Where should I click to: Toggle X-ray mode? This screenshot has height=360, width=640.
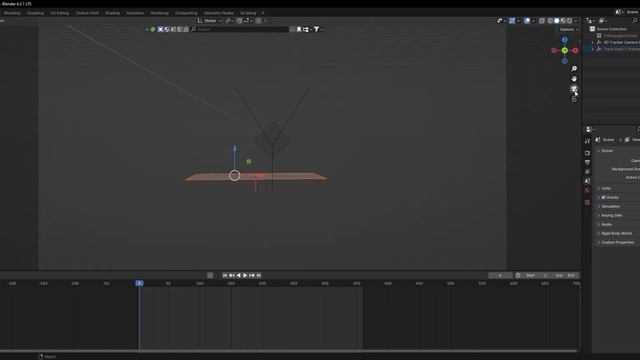click(x=542, y=21)
